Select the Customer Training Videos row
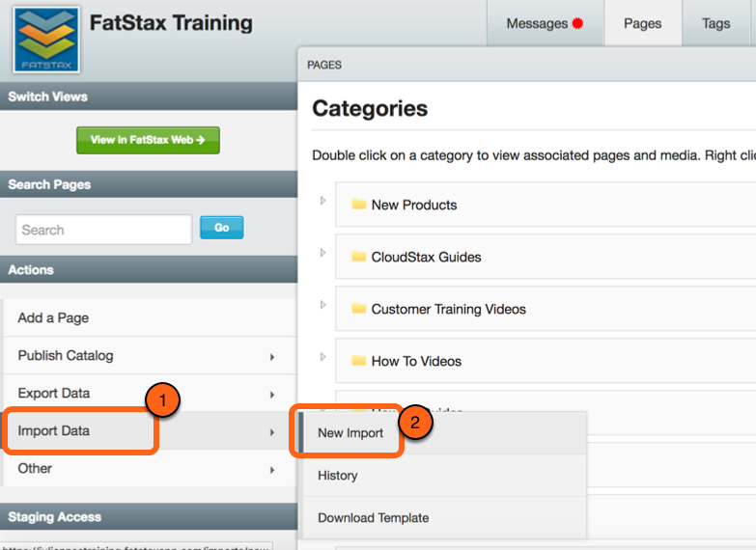 (x=546, y=309)
